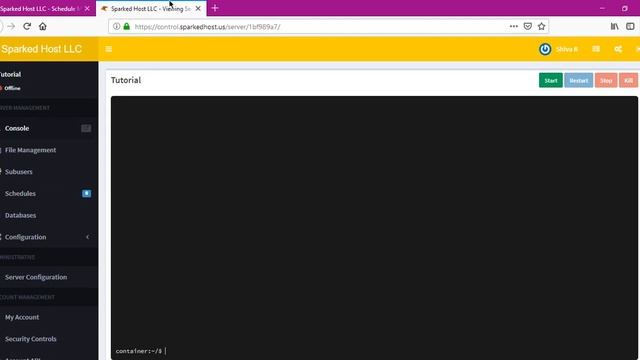This screenshot has width=640, height=360.
Task: Stop the server
Action: [x=606, y=80]
